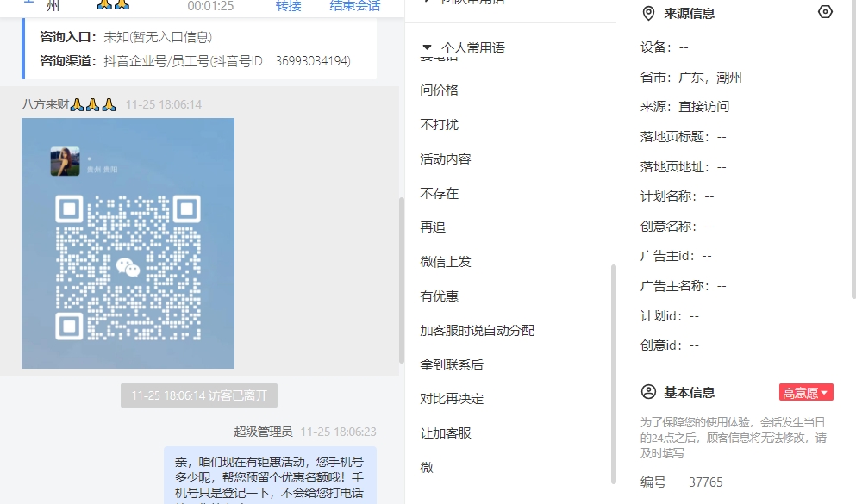Viewport: 856px width, 504px height.
Task: End the chat with 结束会话
Action: point(355,6)
